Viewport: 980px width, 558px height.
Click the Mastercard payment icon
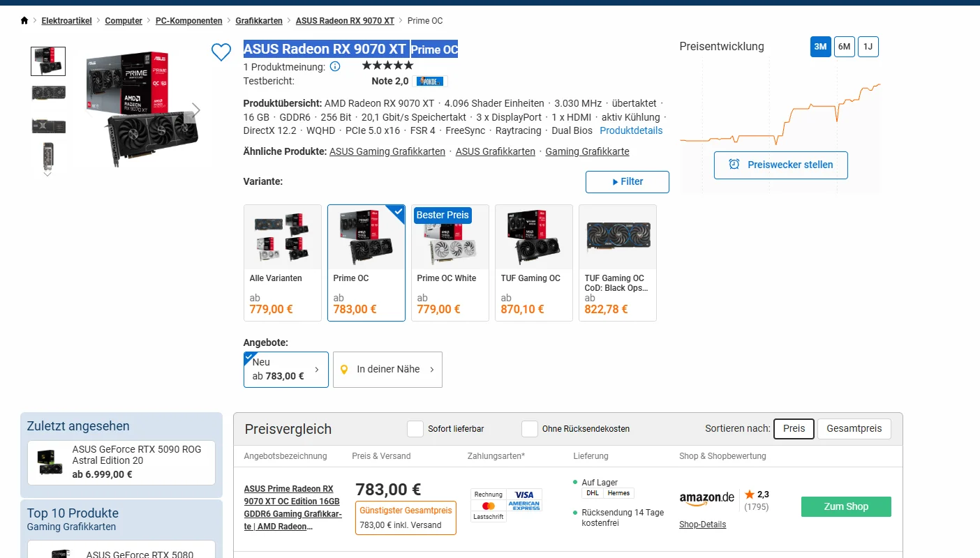489,506
